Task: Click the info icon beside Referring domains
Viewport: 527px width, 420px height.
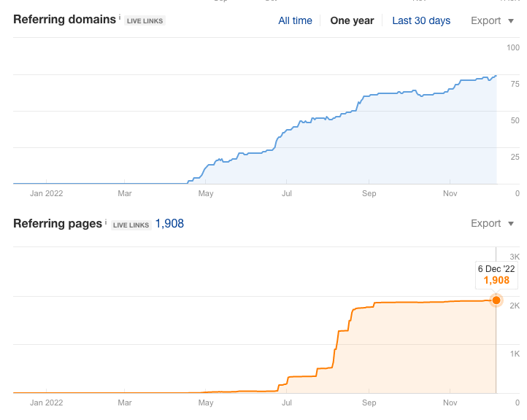Action: (120, 17)
